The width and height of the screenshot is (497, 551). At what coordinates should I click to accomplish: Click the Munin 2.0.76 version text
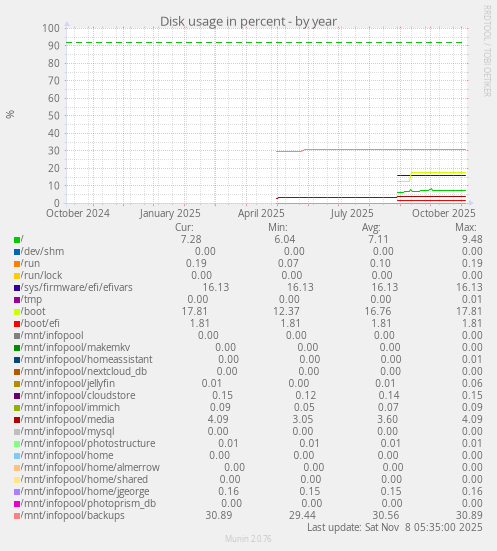pos(248,539)
